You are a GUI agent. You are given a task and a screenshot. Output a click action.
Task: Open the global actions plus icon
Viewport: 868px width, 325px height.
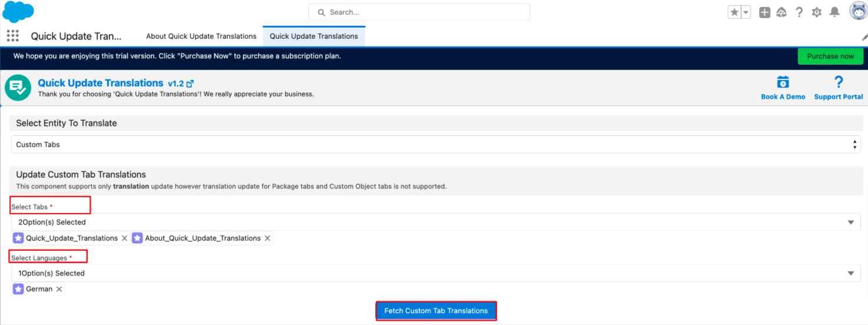click(764, 12)
